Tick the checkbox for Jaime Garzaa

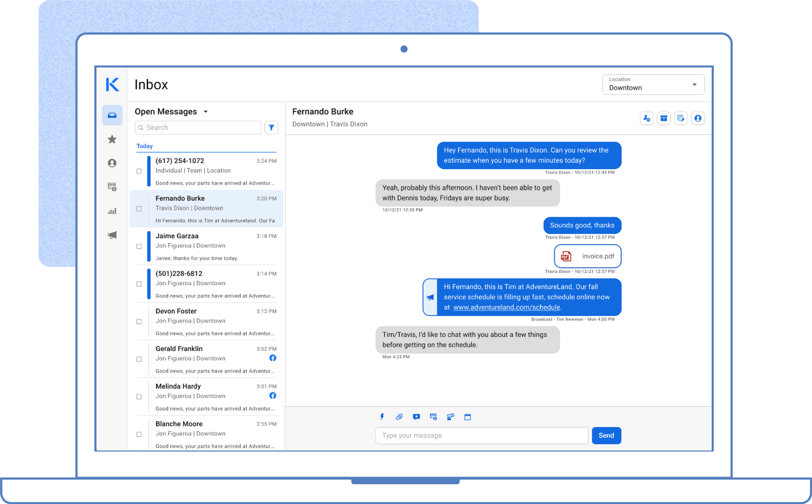tap(139, 246)
